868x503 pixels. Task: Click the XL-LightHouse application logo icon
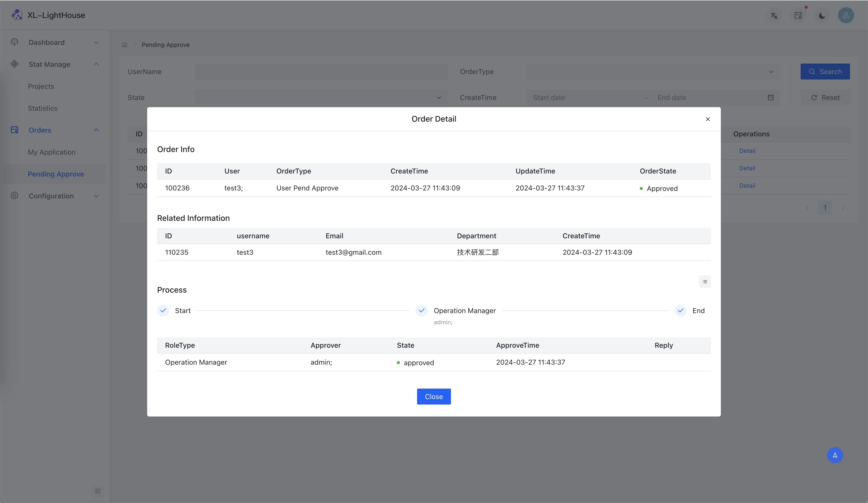[17, 15]
